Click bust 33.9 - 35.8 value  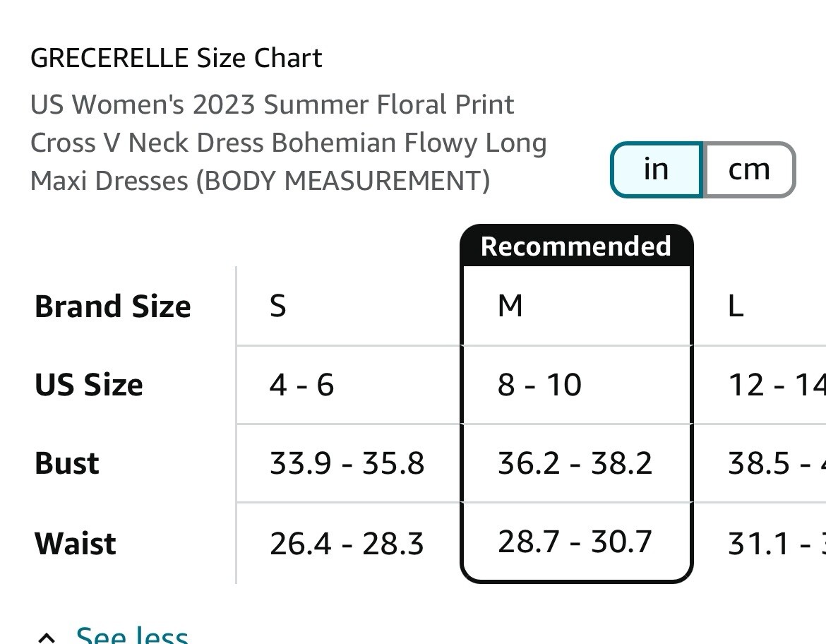pyautogui.click(x=347, y=463)
